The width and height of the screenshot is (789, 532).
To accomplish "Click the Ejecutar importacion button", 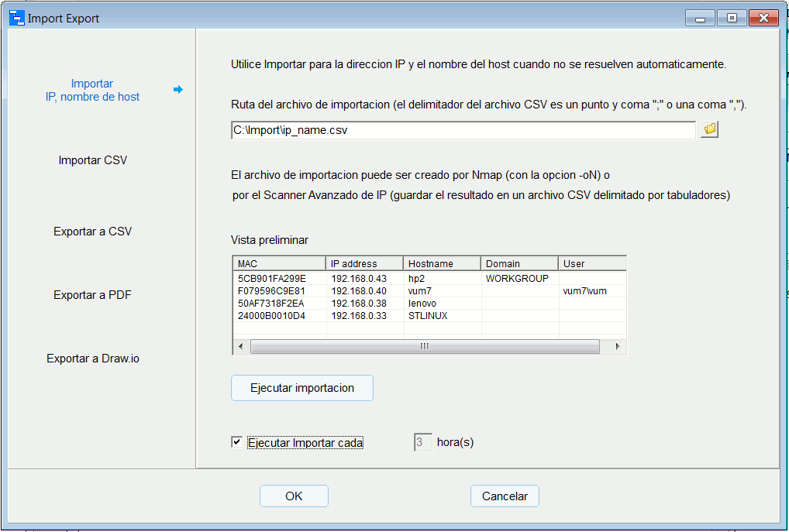I will 301,387.
